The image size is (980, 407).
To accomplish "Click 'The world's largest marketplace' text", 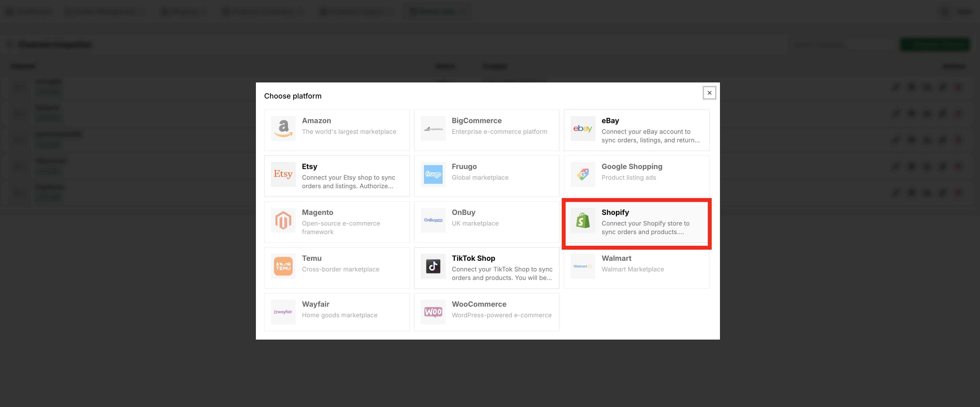I will [x=349, y=132].
